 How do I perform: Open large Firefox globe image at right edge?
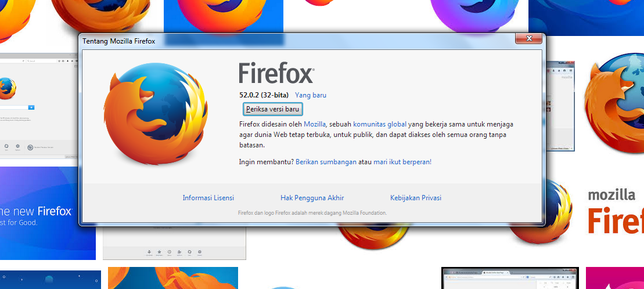pos(614,103)
